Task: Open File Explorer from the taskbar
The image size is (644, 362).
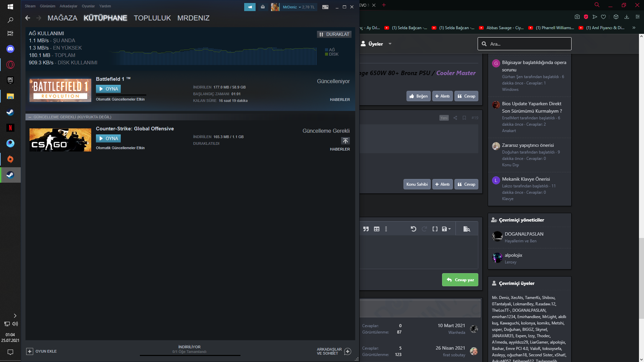Action: [10, 96]
